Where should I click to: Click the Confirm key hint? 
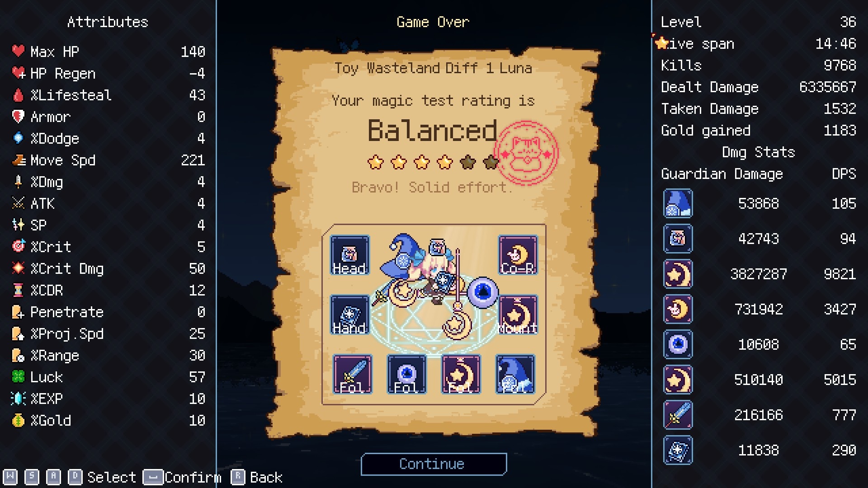[x=182, y=477]
